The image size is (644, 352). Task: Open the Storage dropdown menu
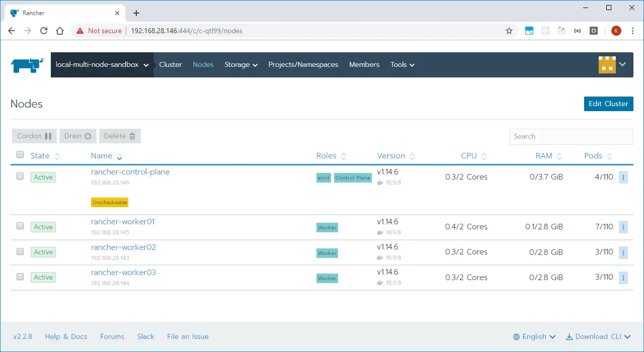click(x=241, y=65)
